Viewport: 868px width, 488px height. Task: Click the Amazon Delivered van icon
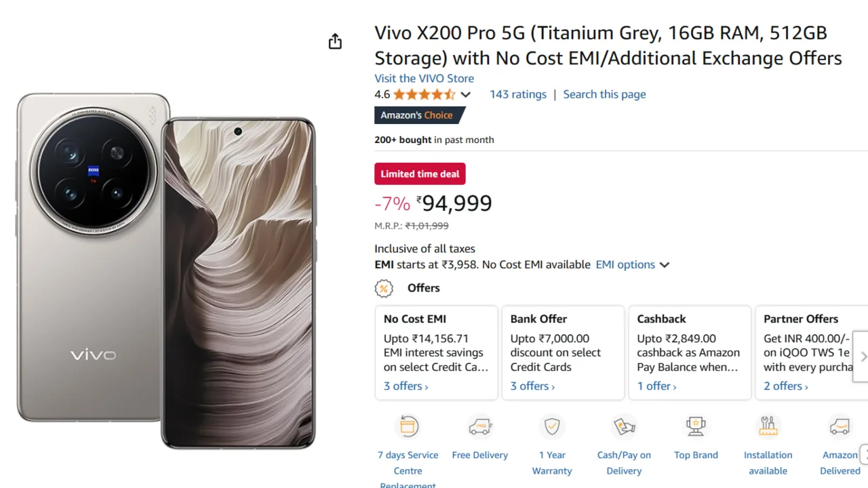click(x=840, y=426)
